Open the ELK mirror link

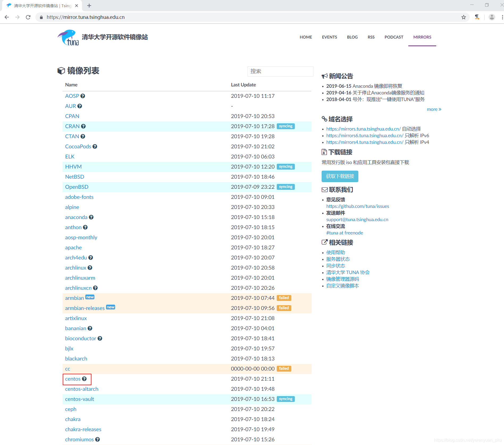coord(70,157)
